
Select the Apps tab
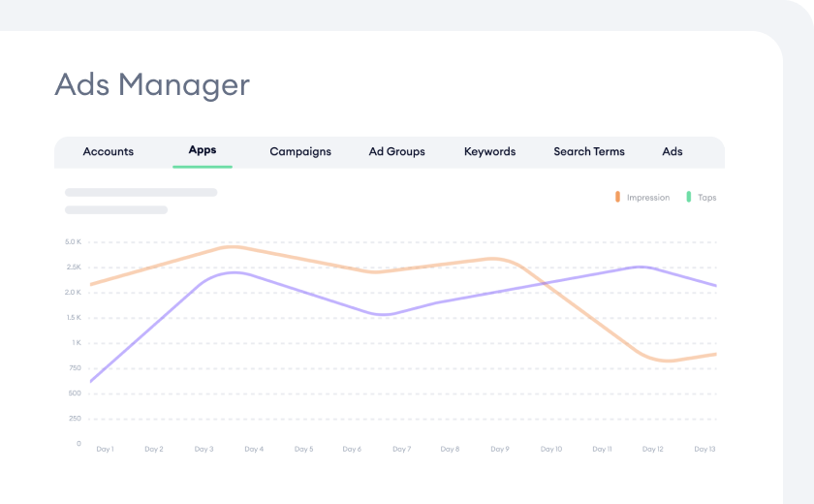pyautogui.click(x=203, y=150)
